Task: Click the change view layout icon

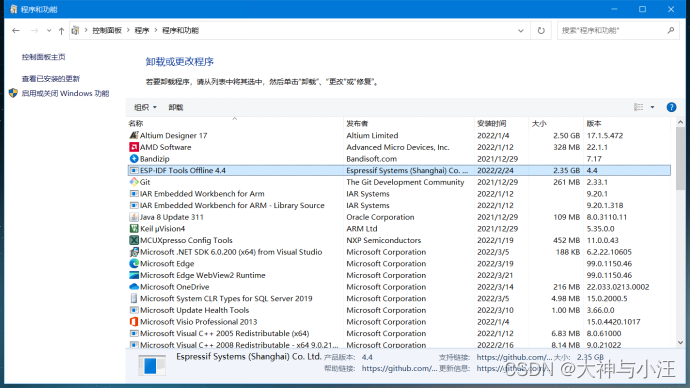Action: point(639,107)
